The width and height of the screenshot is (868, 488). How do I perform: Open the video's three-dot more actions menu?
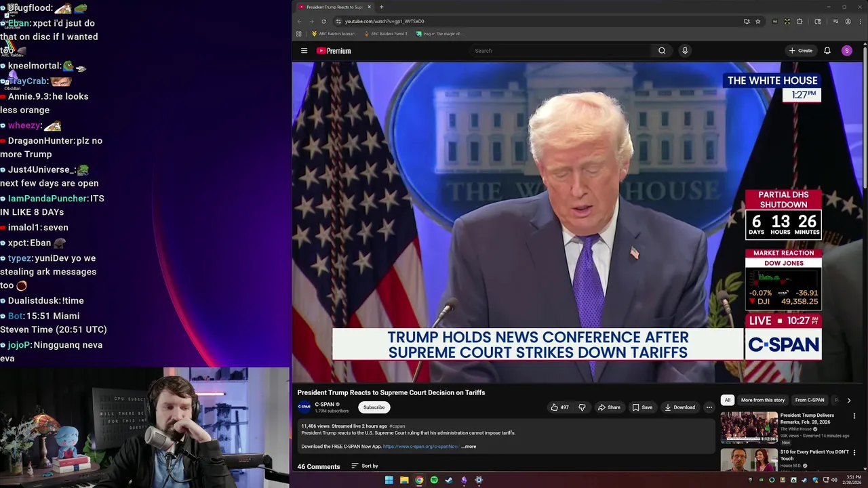click(x=709, y=407)
